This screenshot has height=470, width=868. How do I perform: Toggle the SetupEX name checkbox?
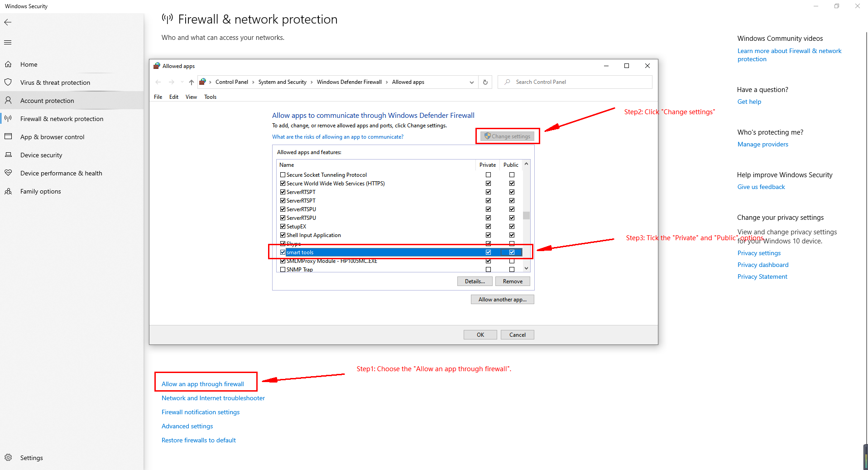click(x=283, y=226)
